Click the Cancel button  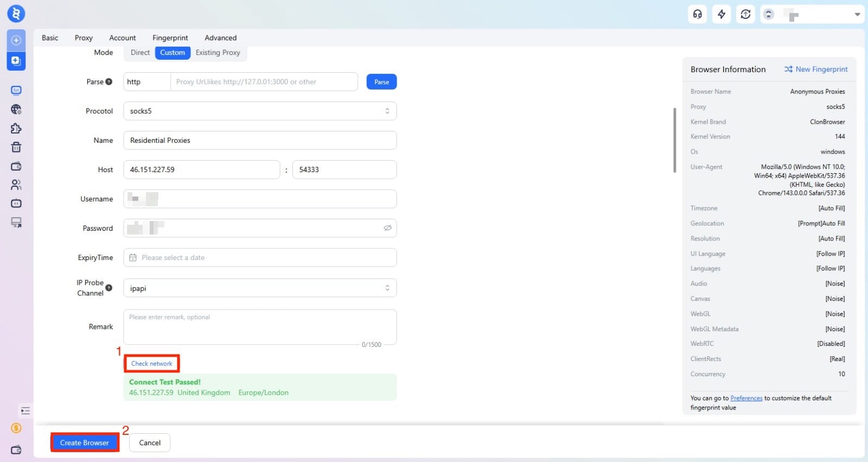pos(150,442)
